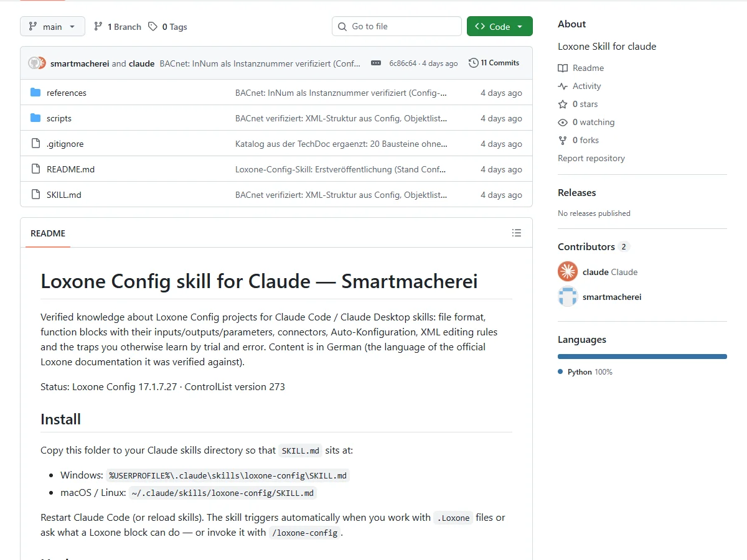747x560 pixels.
Task: Click the Languages heading in sidebar
Action: pyautogui.click(x=582, y=339)
